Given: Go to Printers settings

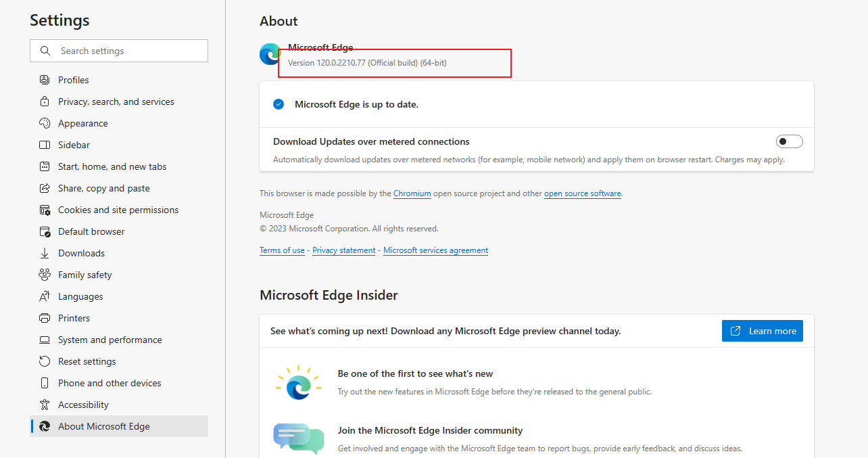Looking at the screenshot, I should click(x=119, y=318).
